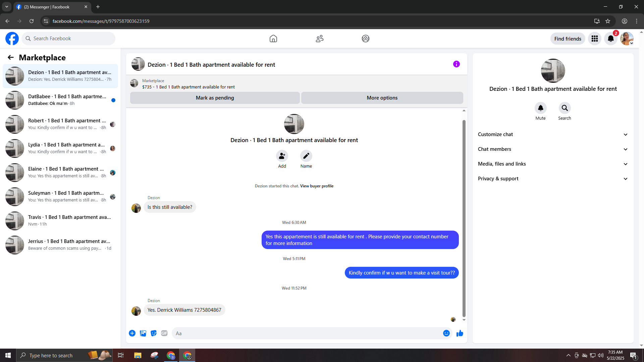This screenshot has width=644, height=362.
Task: Open the Friends icon in top navigation
Action: (x=320, y=39)
